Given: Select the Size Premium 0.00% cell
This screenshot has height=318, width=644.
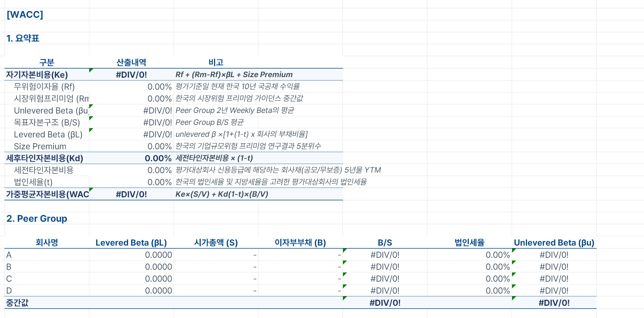Looking at the screenshot, I should coord(159,146).
